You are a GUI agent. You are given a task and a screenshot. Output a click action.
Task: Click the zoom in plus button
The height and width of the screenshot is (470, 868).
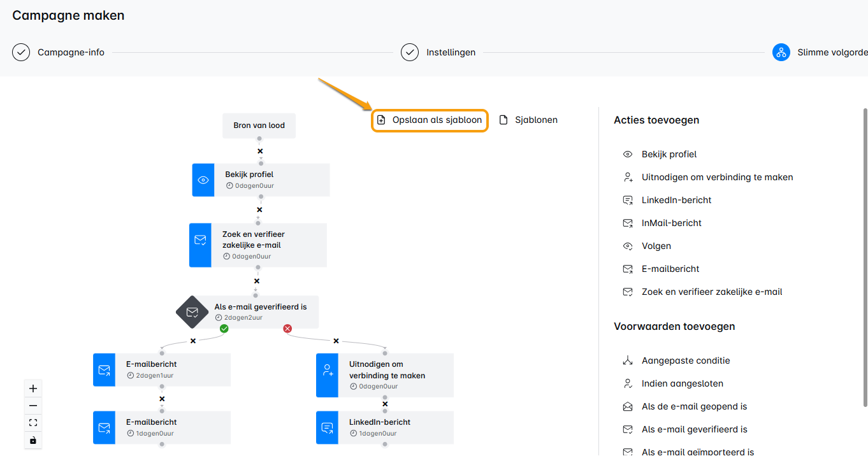pos(33,388)
